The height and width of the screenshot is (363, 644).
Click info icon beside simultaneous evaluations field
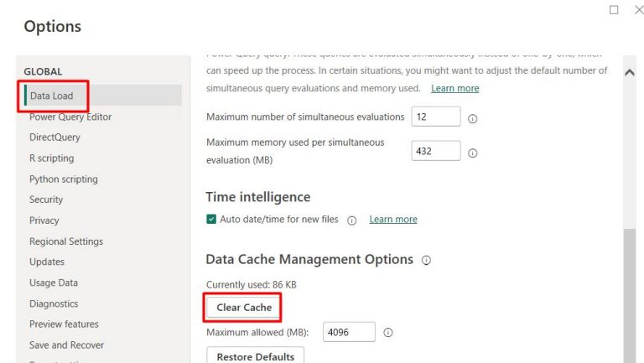(472, 118)
